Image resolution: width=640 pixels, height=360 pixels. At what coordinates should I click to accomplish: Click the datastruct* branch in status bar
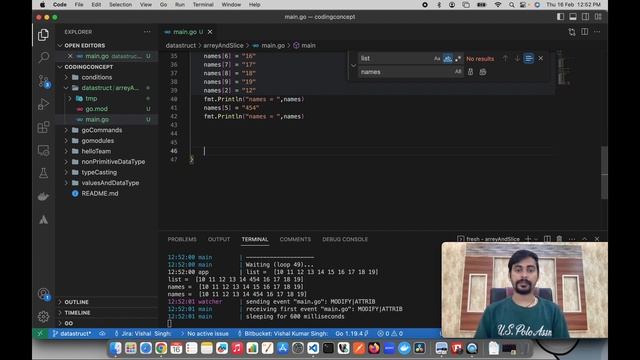coord(72,333)
